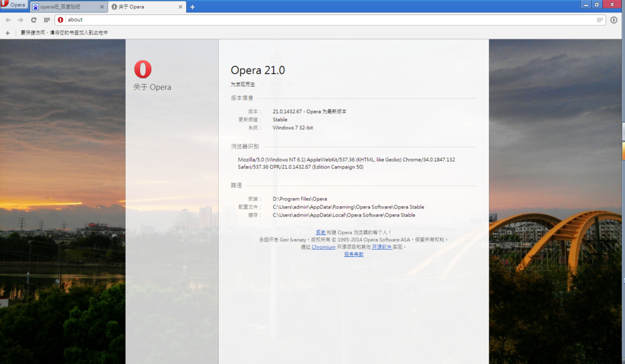Click bookmarks bar hint text
Screen dimensions: 625x364
pyautogui.click(x=64, y=32)
